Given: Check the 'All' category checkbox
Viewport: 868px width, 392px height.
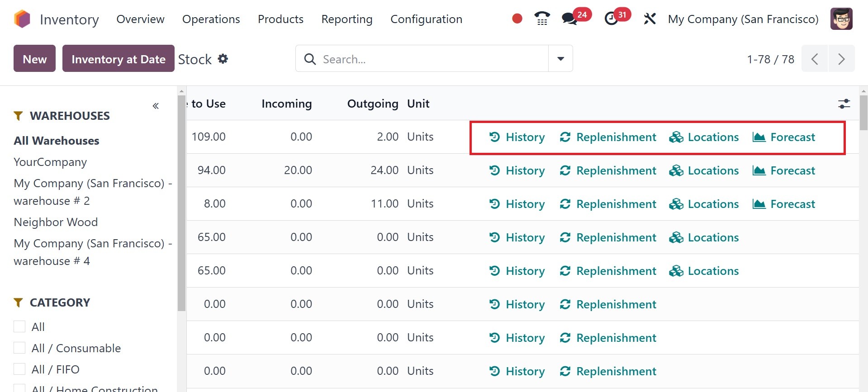Looking at the screenshot, I should coord(19,326).
